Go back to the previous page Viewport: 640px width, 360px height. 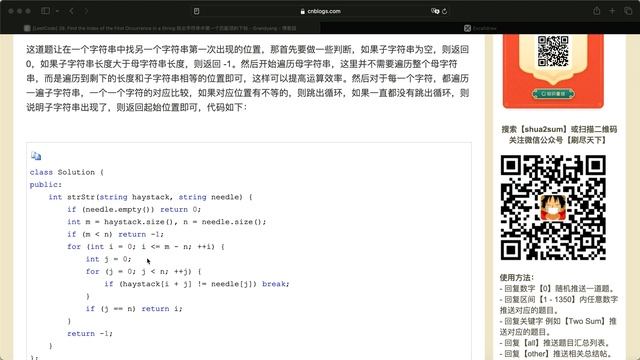pyautogui.click(x=71, y=11)
